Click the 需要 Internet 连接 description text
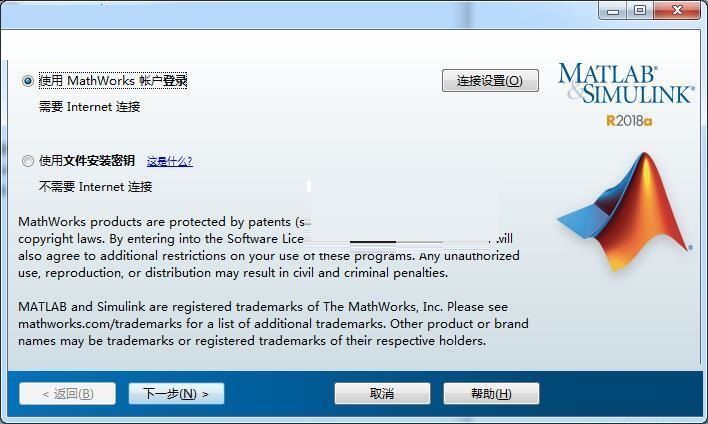This screenshot has width=708, height=424. pos(89,107)
